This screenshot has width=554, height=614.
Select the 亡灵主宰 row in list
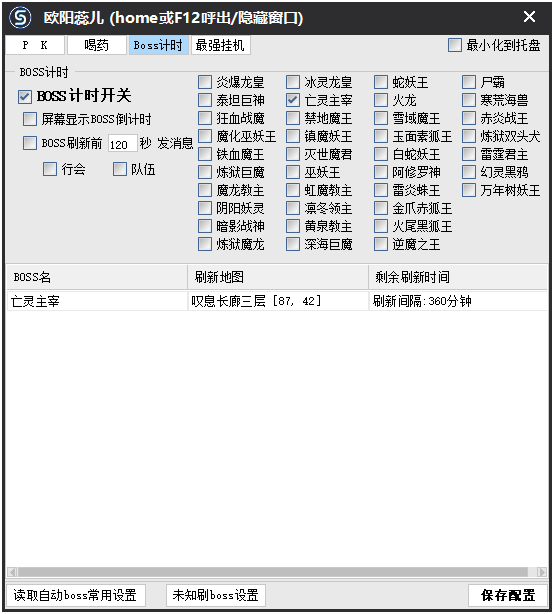tap(277, 301)
